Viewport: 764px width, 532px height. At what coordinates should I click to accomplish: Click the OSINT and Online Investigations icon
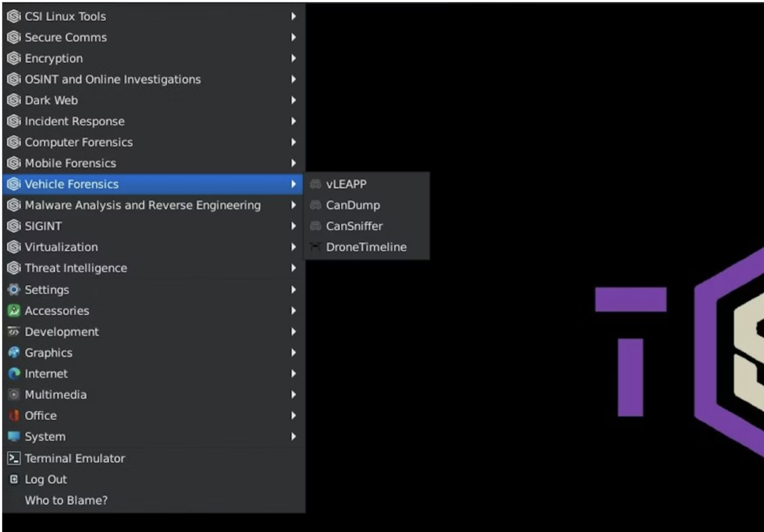click(x=13, y=79)
